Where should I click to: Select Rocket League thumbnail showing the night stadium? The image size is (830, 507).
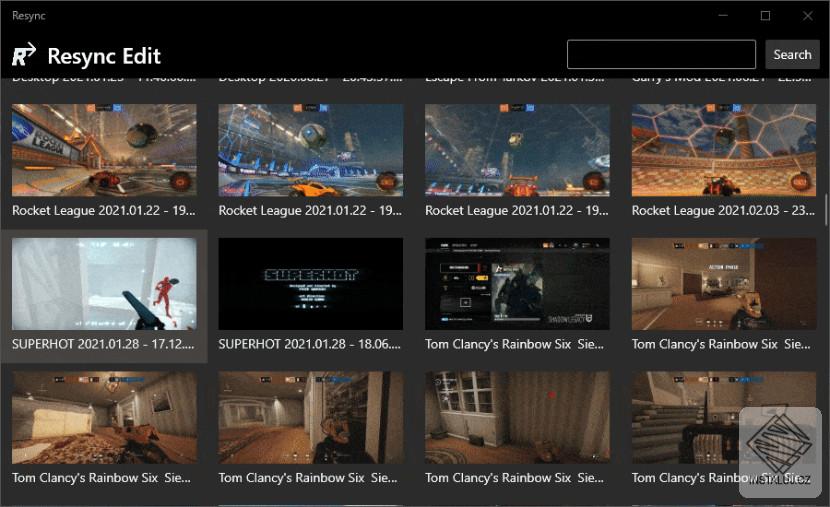517,150
